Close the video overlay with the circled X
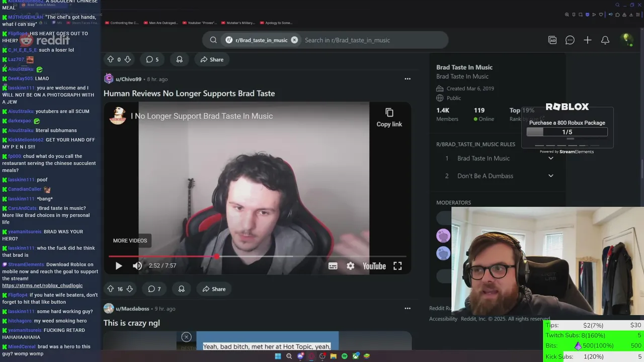644x362 pixels. [186, 337]
